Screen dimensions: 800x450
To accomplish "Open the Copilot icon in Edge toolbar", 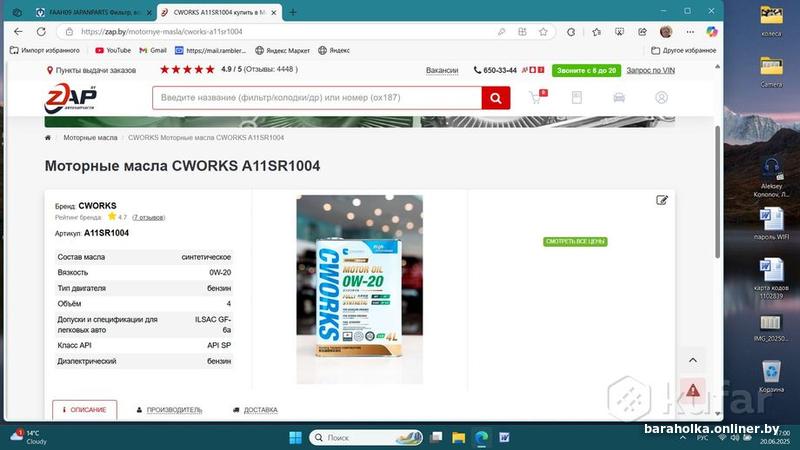I will pos(712,32).
